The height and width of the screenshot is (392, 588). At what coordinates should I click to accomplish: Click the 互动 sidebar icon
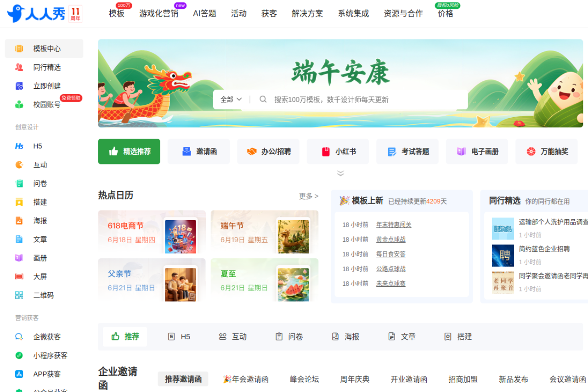pos(19,165)
